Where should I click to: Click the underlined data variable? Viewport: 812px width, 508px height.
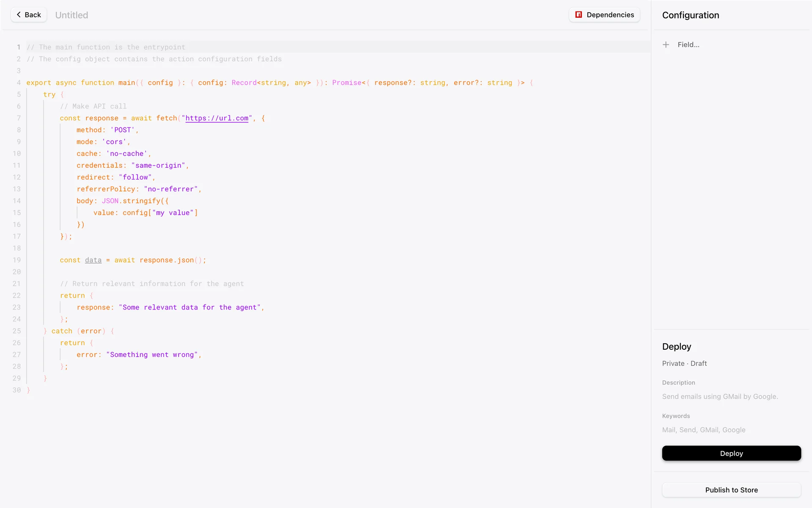(x=93, y=260)
